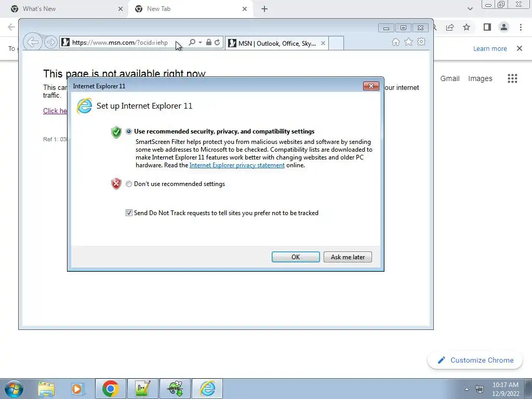This screenshot has width=532, height=399.
Task: Open the Notepad++ taskbar icon
Action: tap(142, 389)
